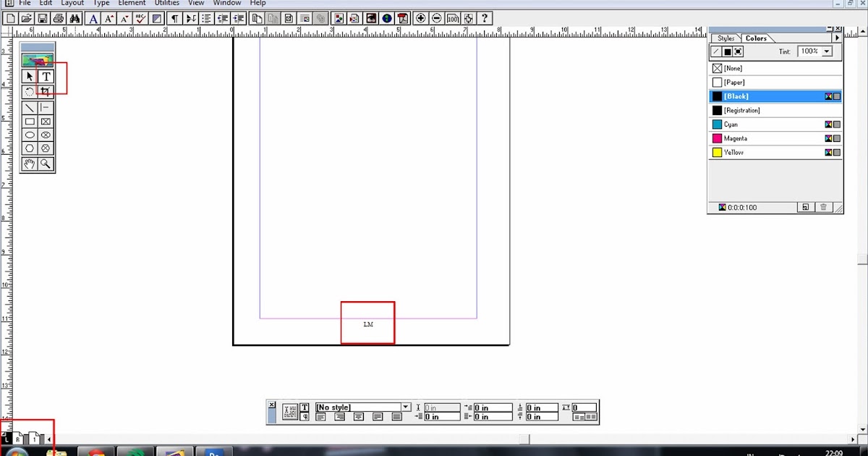Click the right master page R icon
Image resolution: width=868 pixels, height=456 pixels.
(18, 438)
